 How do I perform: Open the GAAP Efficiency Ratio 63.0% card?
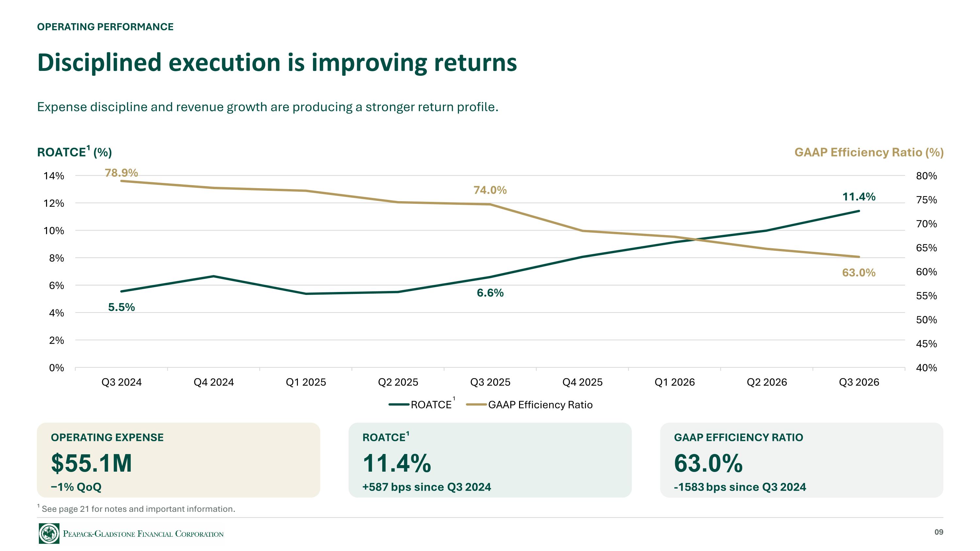802,460
